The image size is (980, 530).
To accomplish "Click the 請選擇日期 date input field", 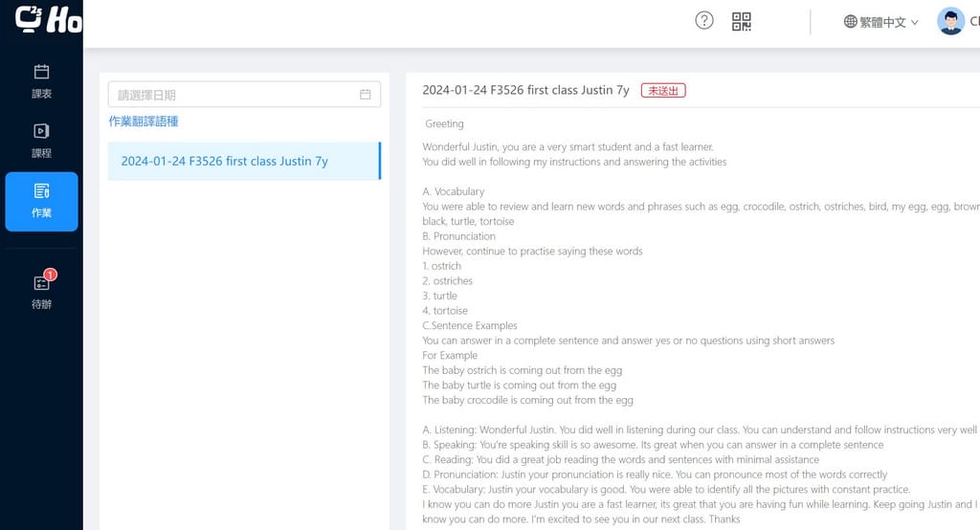I will pyautogui.click(x=244, y=95).
